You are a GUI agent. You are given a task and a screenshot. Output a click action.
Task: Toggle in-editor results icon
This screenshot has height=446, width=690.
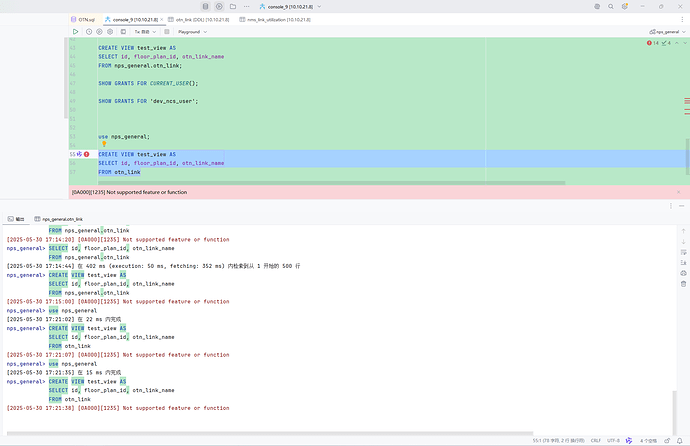click(123, 32)
